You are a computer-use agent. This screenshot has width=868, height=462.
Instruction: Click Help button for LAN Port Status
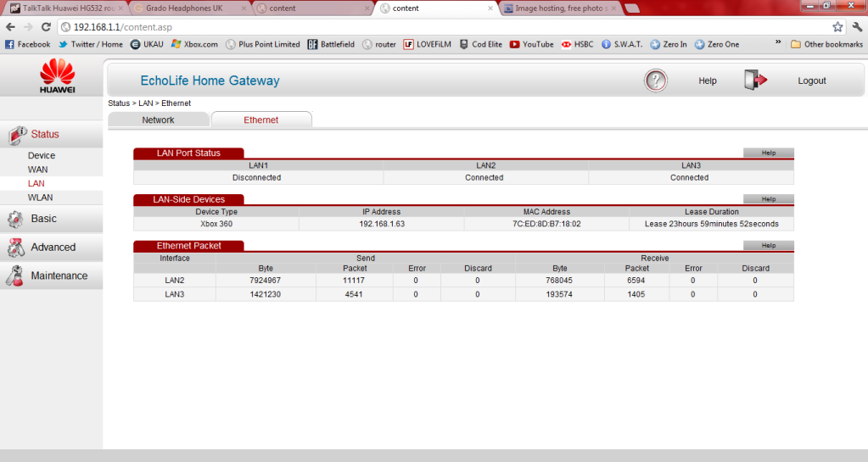769,153
